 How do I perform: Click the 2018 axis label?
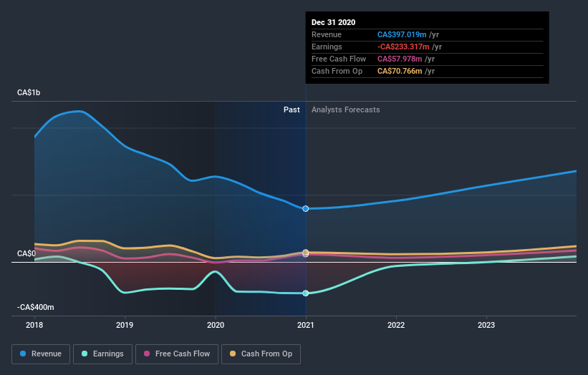[x=34, y=325]
